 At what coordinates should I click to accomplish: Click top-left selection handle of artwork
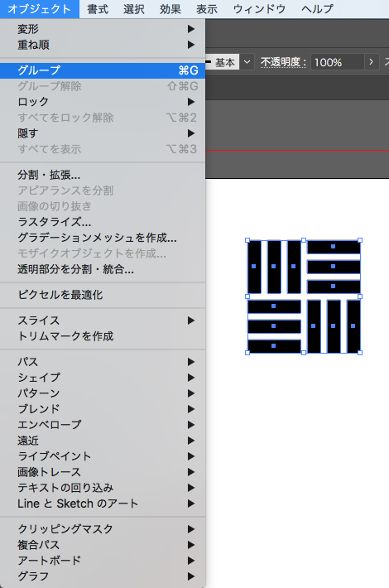(247, 240)
